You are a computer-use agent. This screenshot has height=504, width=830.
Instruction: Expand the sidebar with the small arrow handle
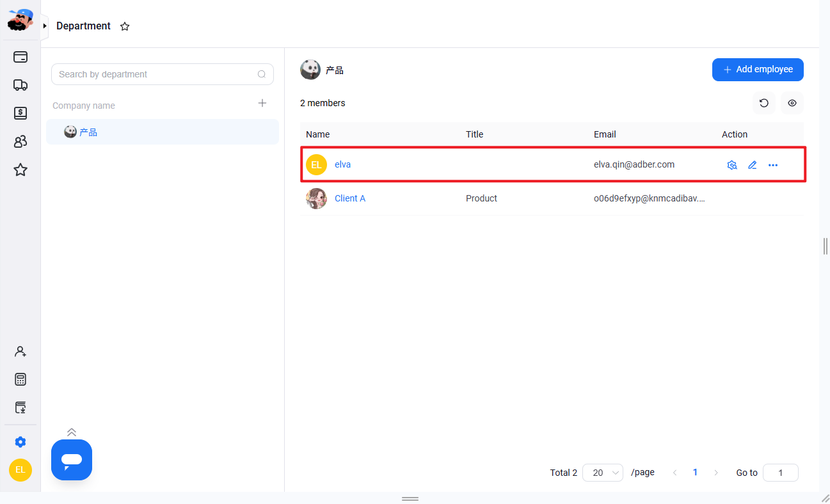coord(45,26)
